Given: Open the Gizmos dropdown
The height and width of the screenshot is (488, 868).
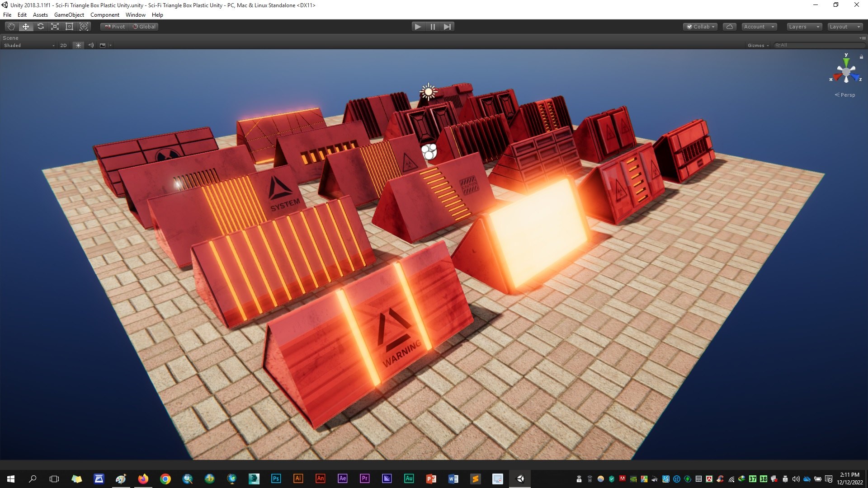Looking at the screenshot, I should (758, 45).
